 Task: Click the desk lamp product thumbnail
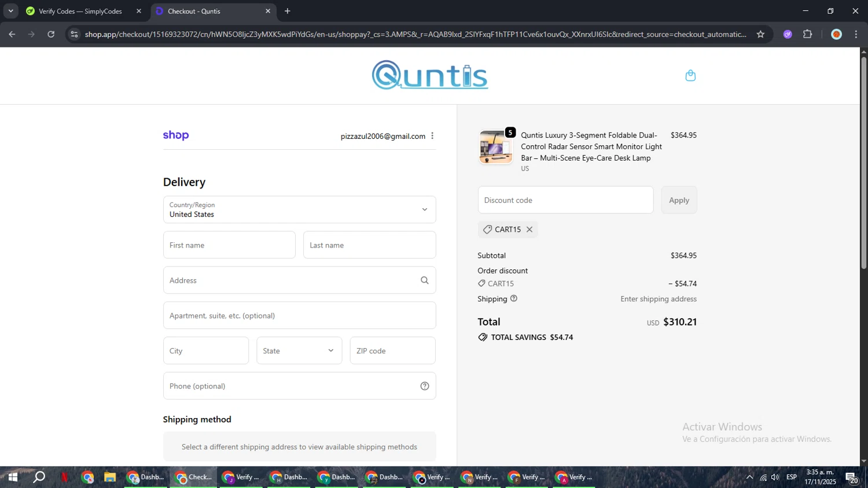496,147
